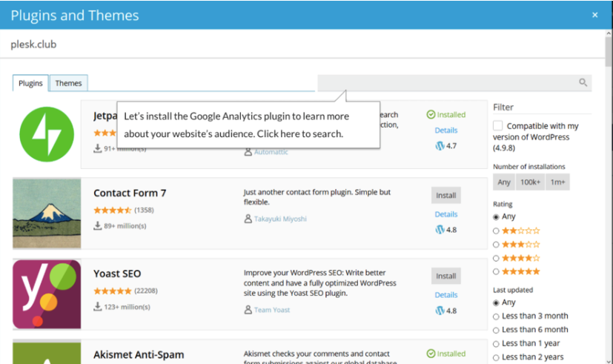The image size is (613, 364).
Task: Choose Less than 3 month filter
Action: (496, 317)
